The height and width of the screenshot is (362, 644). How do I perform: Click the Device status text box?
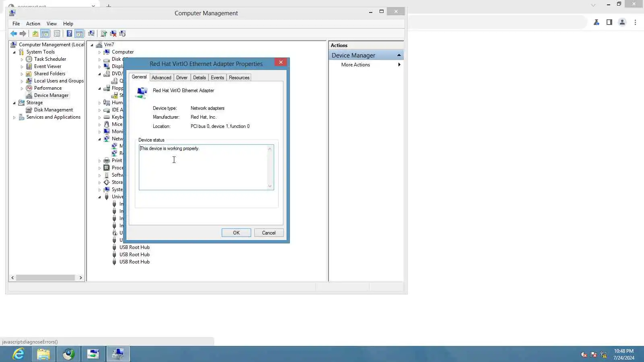[206, 167]
